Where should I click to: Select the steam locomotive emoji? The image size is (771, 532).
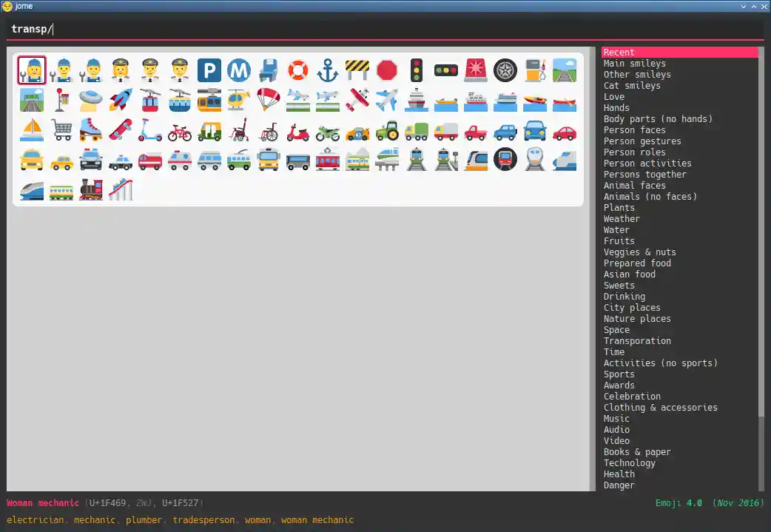tap(91, 189)
